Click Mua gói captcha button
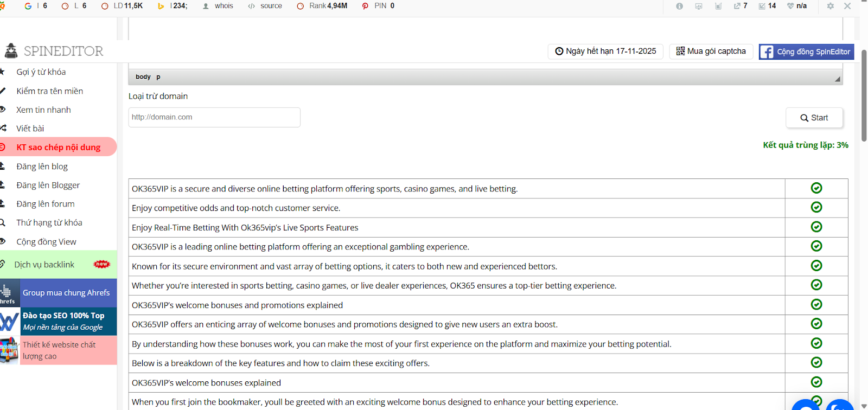868x410 pixels. click(x=711, y=51)
